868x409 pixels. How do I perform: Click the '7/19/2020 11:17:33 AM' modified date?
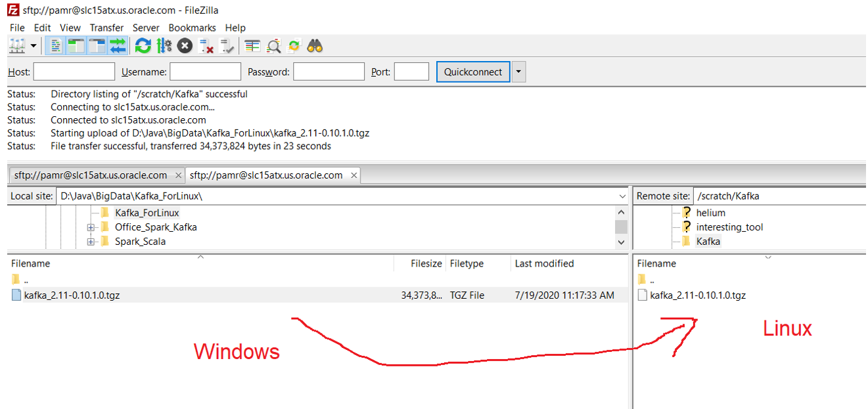pos(564,295)
